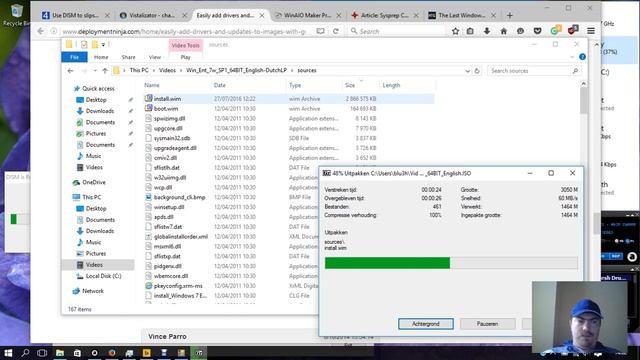Sort files by Type column

(295, 85)
